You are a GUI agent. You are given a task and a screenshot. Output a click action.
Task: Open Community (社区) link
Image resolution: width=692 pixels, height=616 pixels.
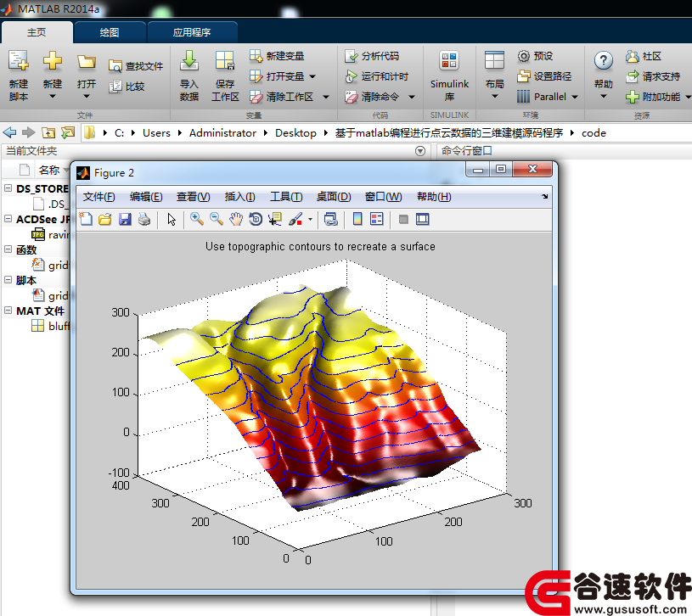coord(644,56)
